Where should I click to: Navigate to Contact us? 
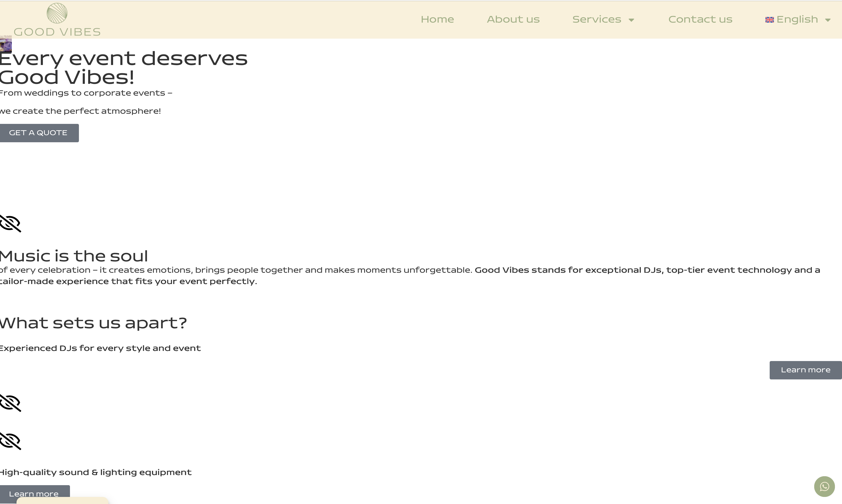700,19
